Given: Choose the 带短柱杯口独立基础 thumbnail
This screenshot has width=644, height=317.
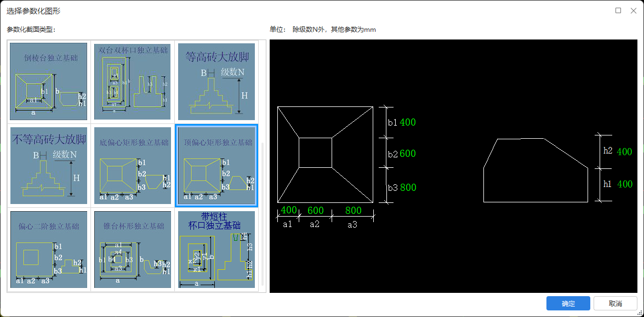Looking at the screenshot, I should pyautogui.click(x=216, y=250).
